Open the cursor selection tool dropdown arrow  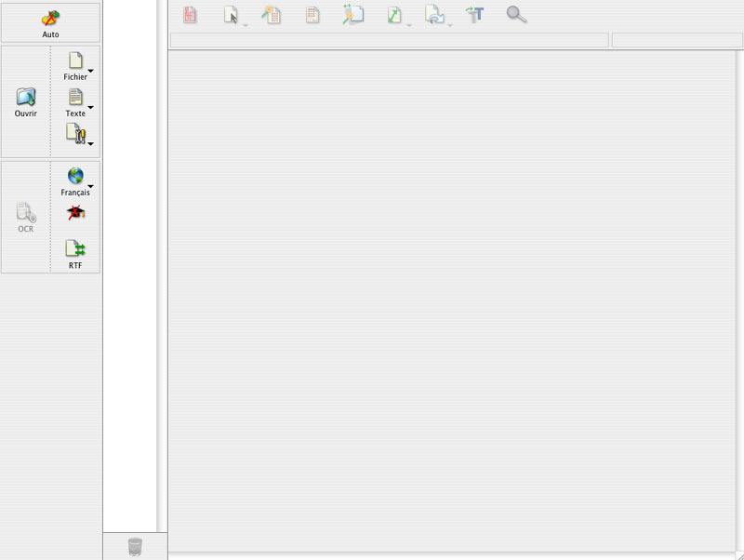tap(246, 25)
